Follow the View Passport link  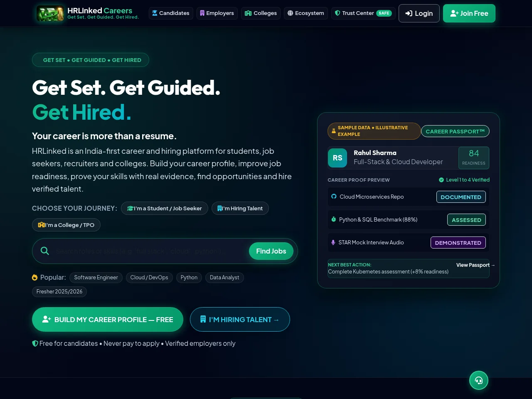click(x=475, y=265)
